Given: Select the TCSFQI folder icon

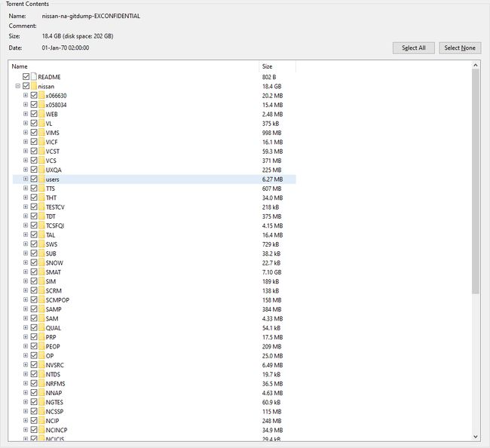Looking at the screenshot, I should (x=42, y=226).
